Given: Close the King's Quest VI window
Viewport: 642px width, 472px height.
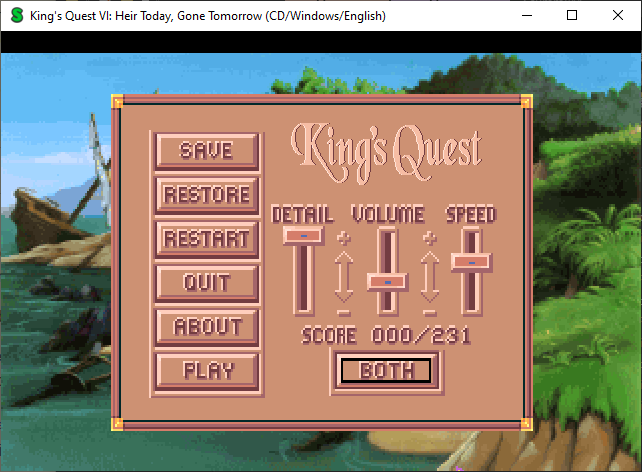Looking at the screenshot, I should point(618,16).
